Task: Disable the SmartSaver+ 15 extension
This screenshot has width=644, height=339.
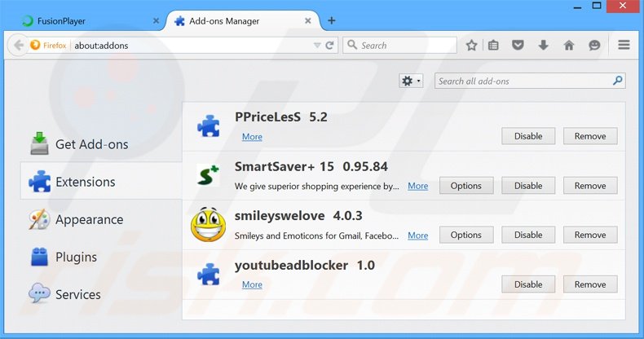Action: coord(528,186)
